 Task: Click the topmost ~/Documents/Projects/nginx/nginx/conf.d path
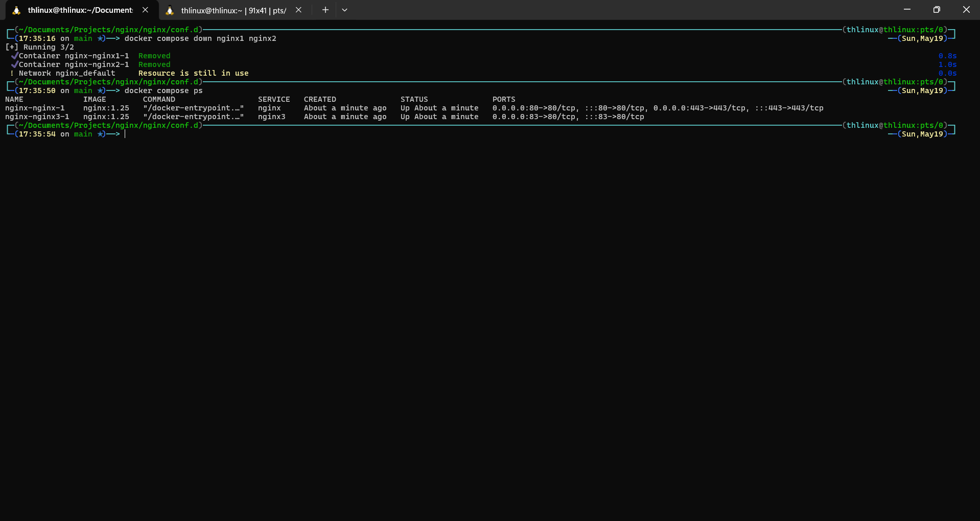(x=108, y=30)
